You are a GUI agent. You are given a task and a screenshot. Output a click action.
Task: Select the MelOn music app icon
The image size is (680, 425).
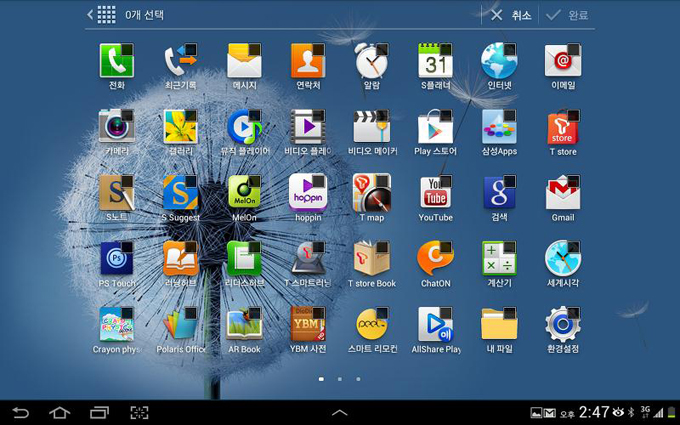[243, 193]
